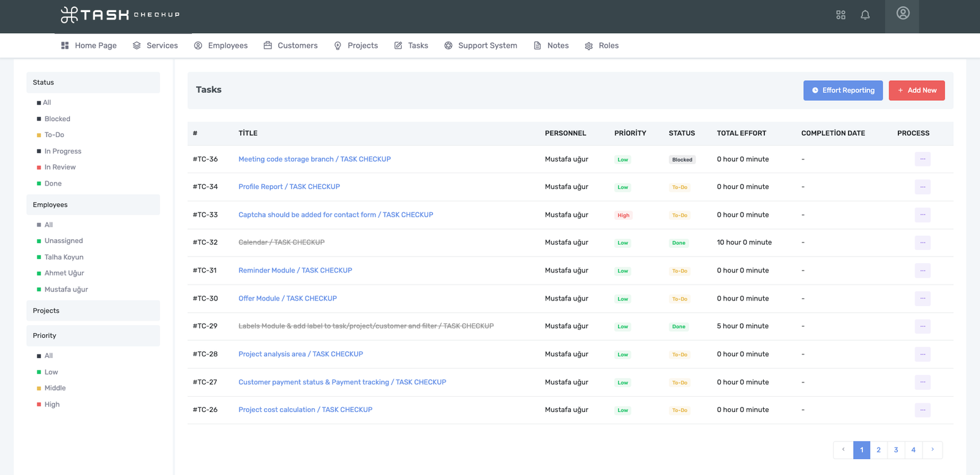Filter status by In Progress

tap(62, 151)
